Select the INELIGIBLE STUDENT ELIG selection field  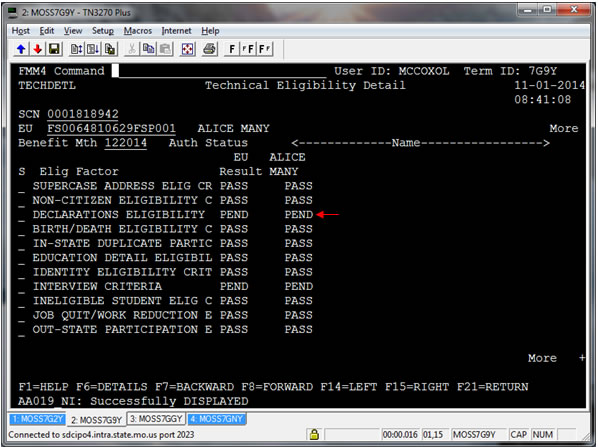pos(22,302)
